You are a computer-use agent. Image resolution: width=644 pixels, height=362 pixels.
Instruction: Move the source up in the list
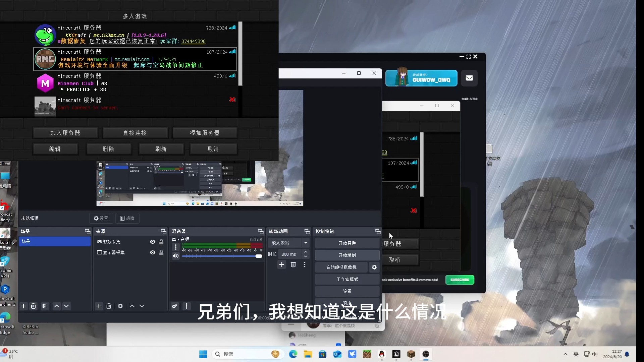point(132,306)
